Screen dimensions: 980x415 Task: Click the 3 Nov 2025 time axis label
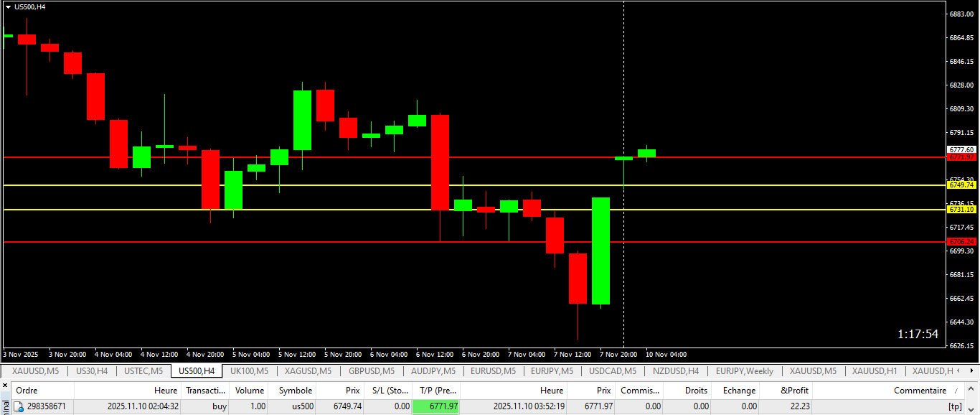click(x=21, y=355)
